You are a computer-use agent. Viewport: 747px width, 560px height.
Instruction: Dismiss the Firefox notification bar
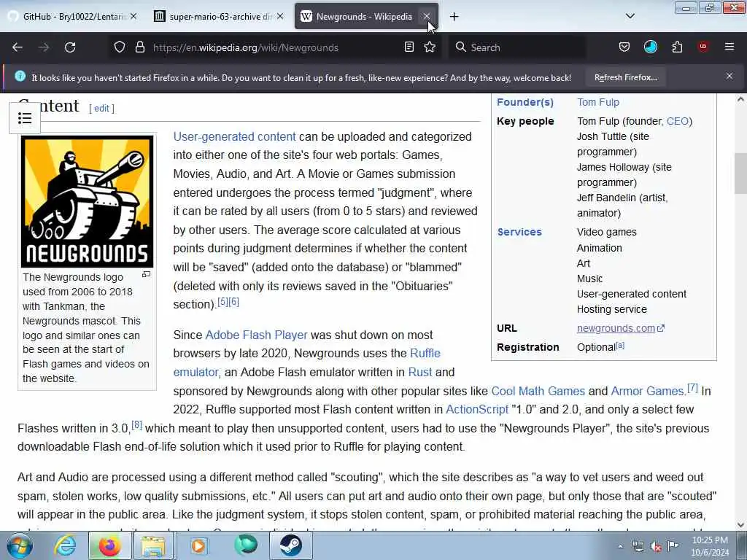coord(729,76)
